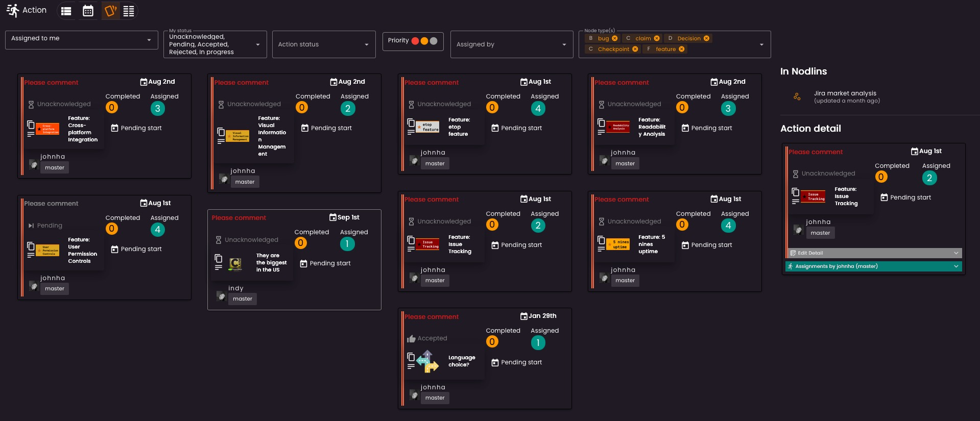Open the My status filter dropdown
This screenshot has height=421, width=980.
[x=215, y=44]
